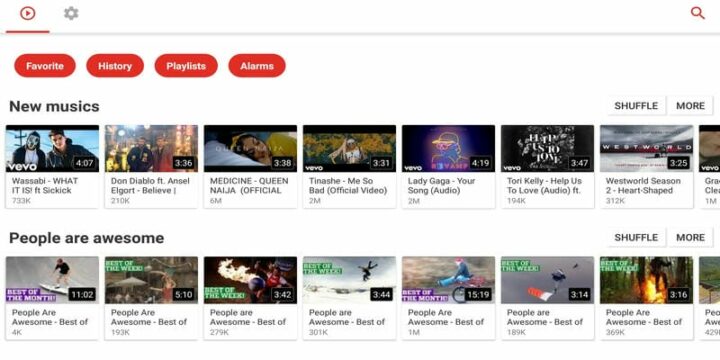Select the title "Lady Gaga - Your Song (Audio)"
720x360 pixels.
click(442, 186)
